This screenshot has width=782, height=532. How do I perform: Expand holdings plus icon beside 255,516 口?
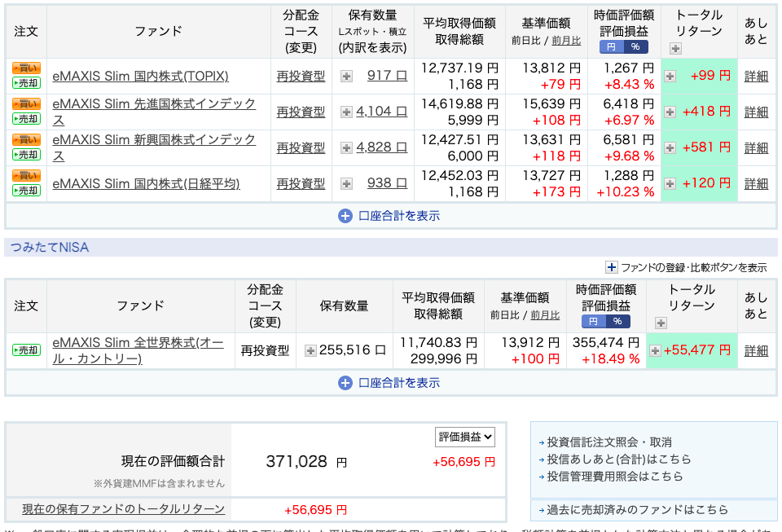pyautogui.click(x=310, y=351)
